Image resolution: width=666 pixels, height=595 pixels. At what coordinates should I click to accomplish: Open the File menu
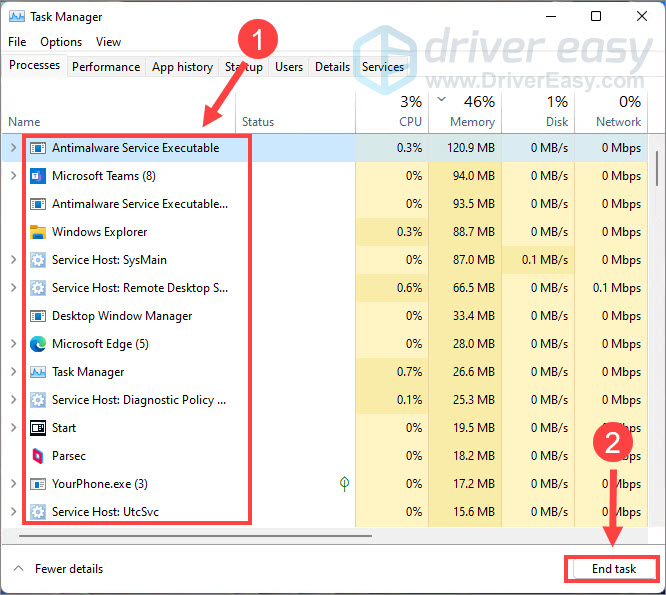click(x=17, y=42)
